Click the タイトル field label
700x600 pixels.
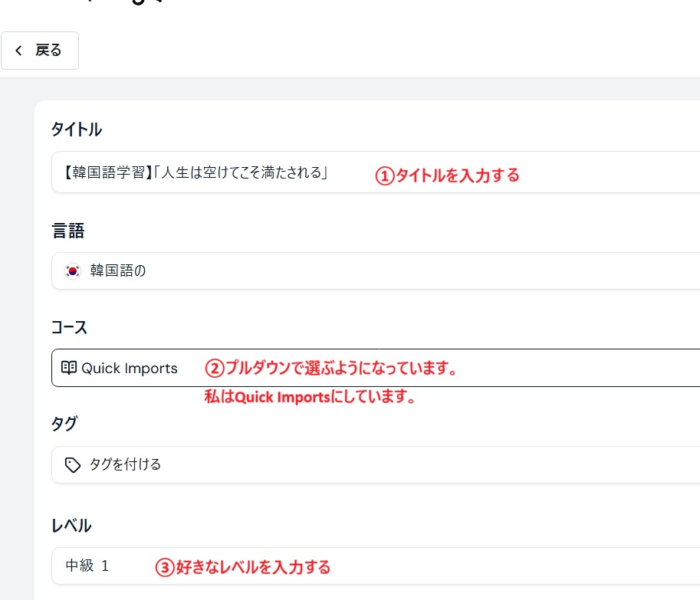click(x=76, y=130)
